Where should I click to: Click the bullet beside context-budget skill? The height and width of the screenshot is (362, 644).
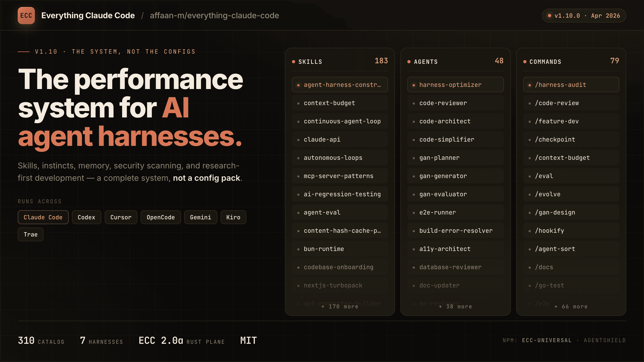click(298, 103)
